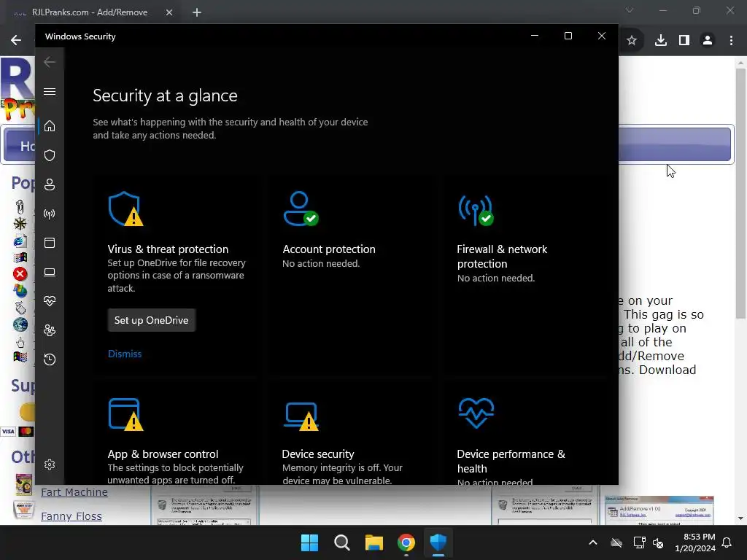Open Family options icon in sidebar
This screenshot has width=747, height=560.
pos(50,330)
